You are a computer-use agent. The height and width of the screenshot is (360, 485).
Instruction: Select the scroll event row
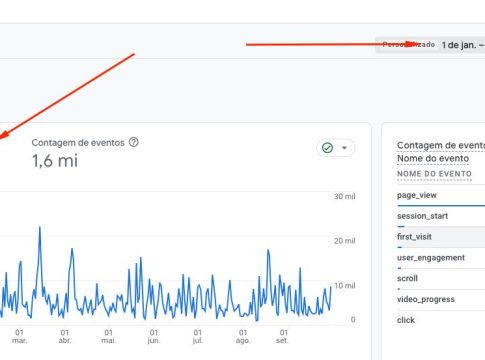(x=441, y=279)
